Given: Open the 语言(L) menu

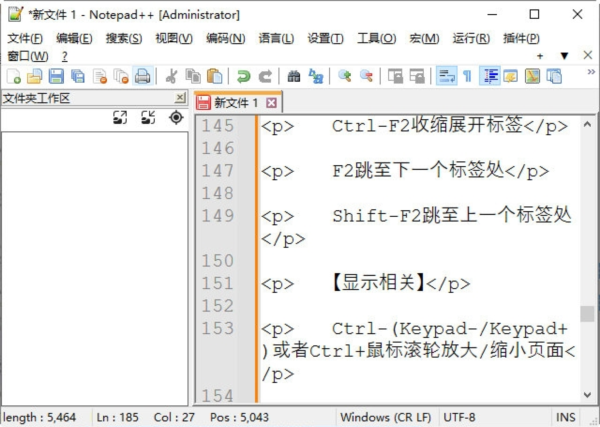Looking at the screenshot, I should click(276, 38).
